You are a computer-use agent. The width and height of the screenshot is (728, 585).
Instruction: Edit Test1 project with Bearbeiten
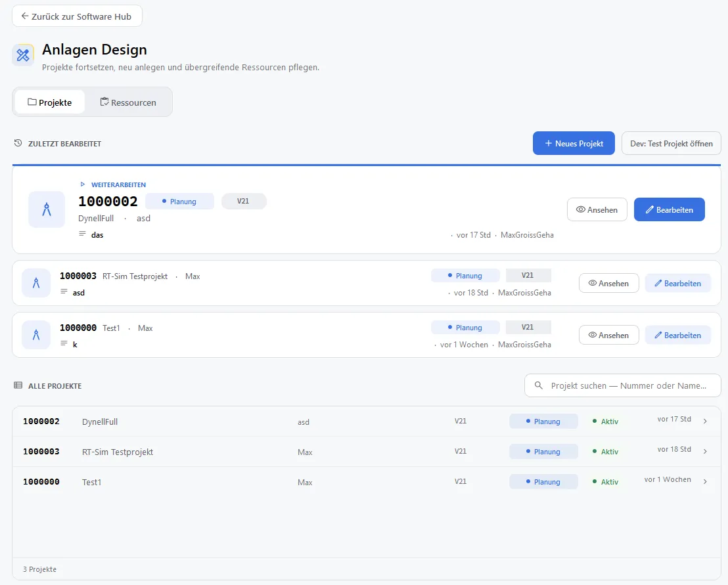(x=678, y=335)
